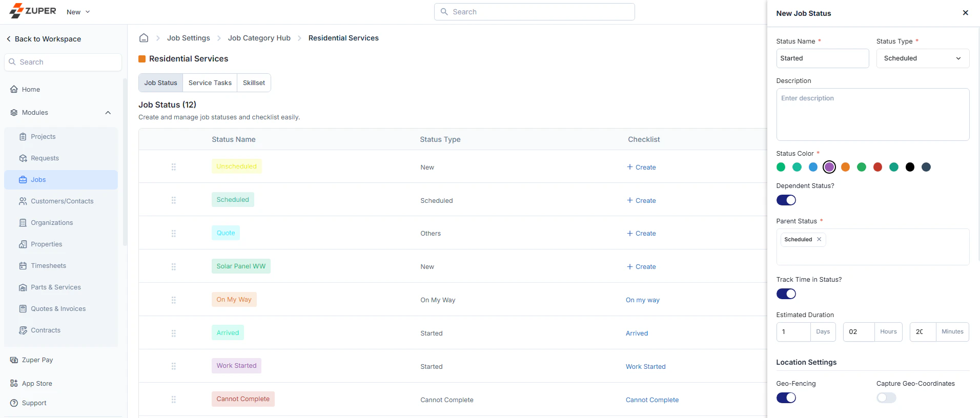Click drag handle of Arrived row
This screenshot has height=418, width=980.
174,333
